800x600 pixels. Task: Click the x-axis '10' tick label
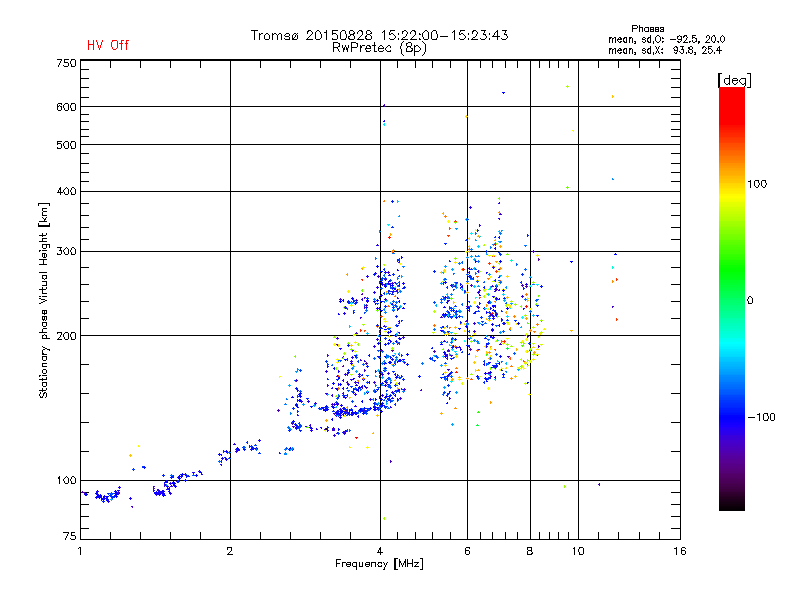(x=578, y=551)
